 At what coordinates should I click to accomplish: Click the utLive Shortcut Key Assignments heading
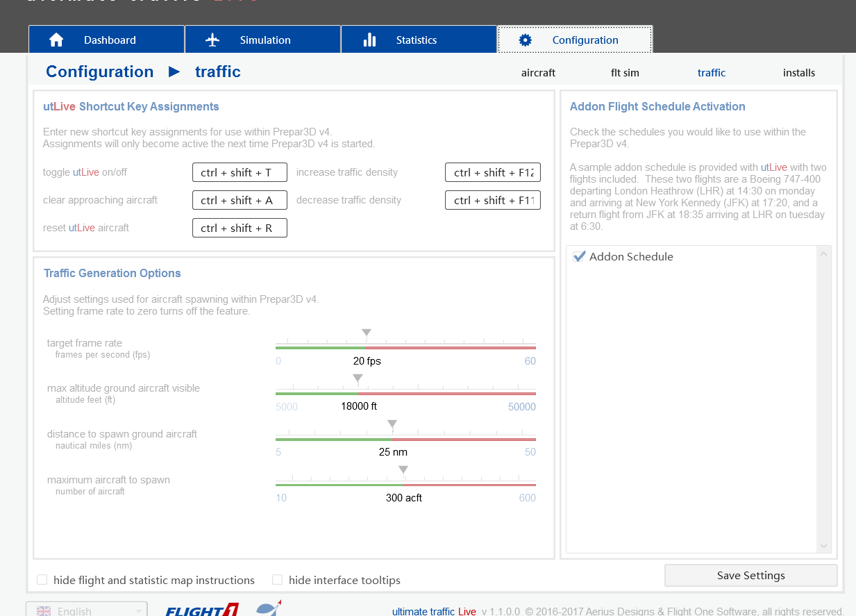click(x=131, y=106)
